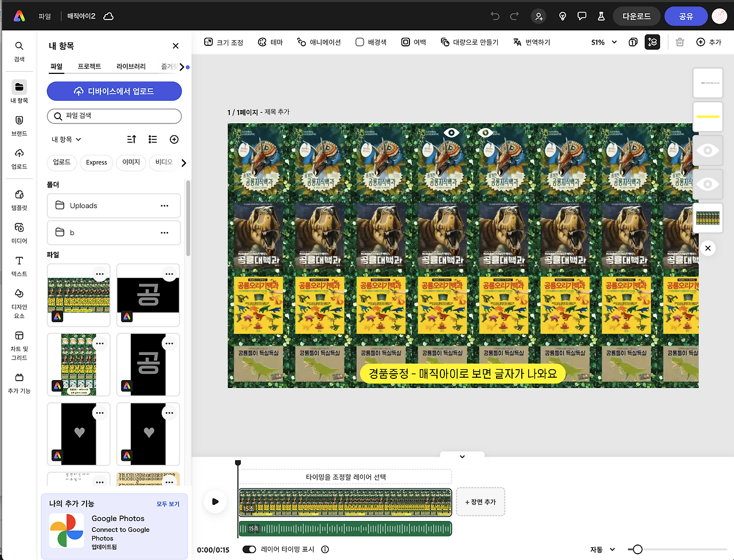Viewport: 734px width, 560px height.
Task: Open 검색 in the left sidebar
Action: (x=19, y=51)
